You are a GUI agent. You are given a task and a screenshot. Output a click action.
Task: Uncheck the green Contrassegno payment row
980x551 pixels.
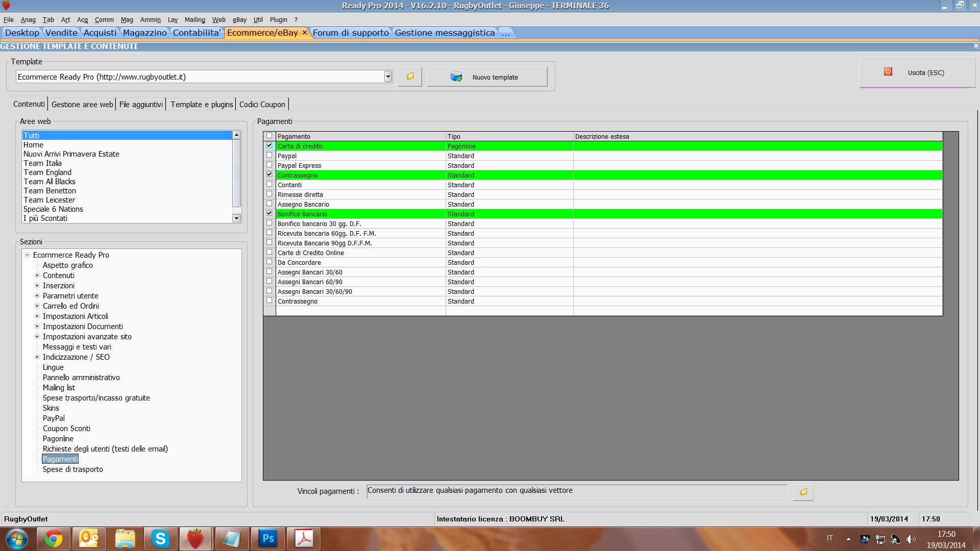(x=269, y=174)
